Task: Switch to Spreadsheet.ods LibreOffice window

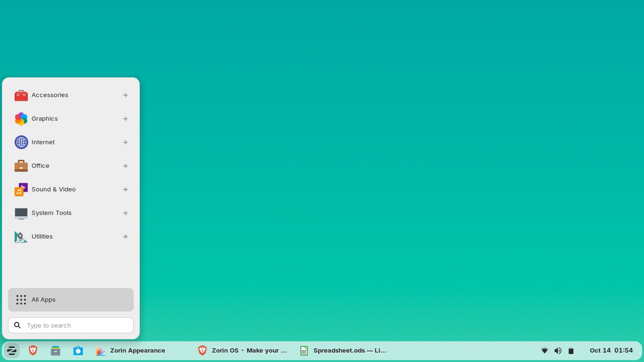Action: (x=344, y=351)
